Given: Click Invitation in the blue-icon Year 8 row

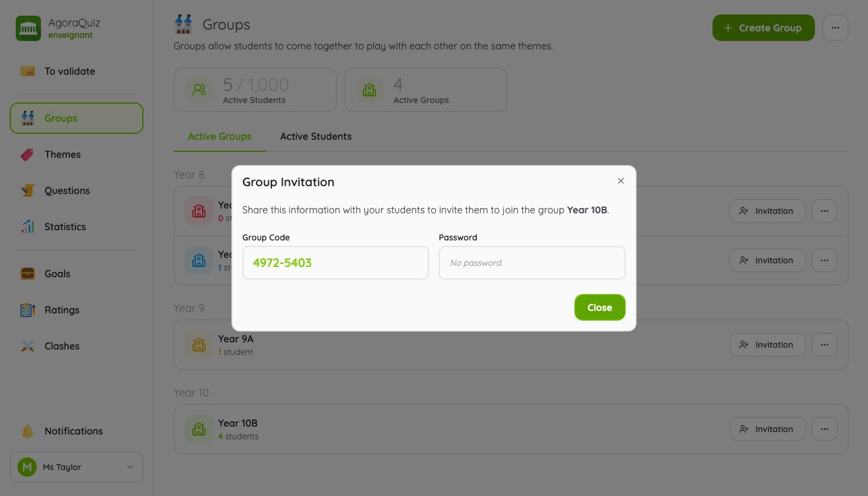Looking at the screenshot, I should point(768,260).
